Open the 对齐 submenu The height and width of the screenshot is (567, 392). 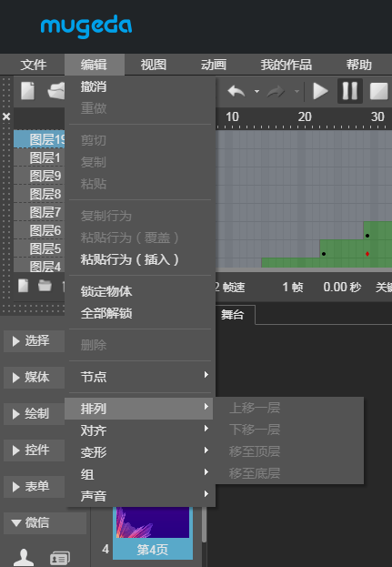point(140,430)
